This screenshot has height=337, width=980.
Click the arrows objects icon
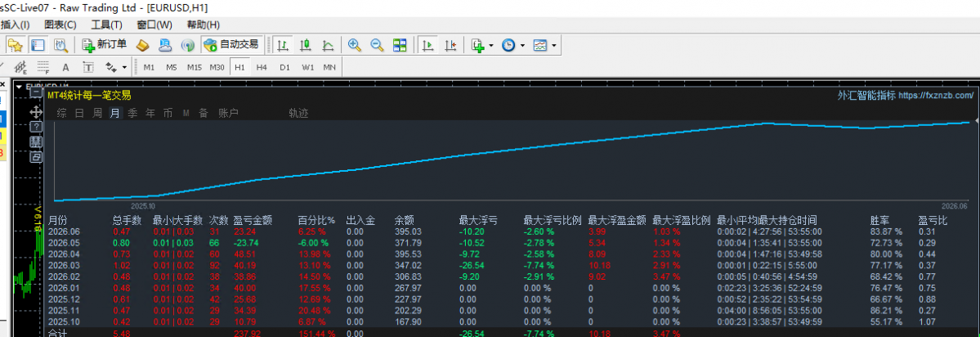(x=111, y=67)
